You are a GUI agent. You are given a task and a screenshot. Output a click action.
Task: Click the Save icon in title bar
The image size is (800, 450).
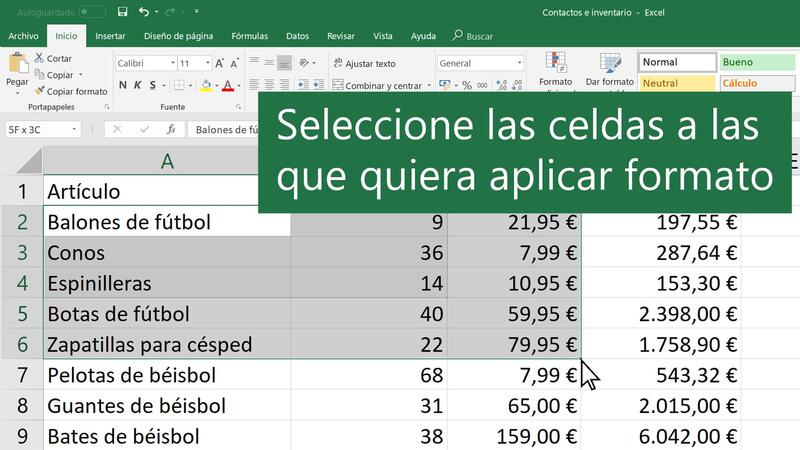tap(122, 12)
